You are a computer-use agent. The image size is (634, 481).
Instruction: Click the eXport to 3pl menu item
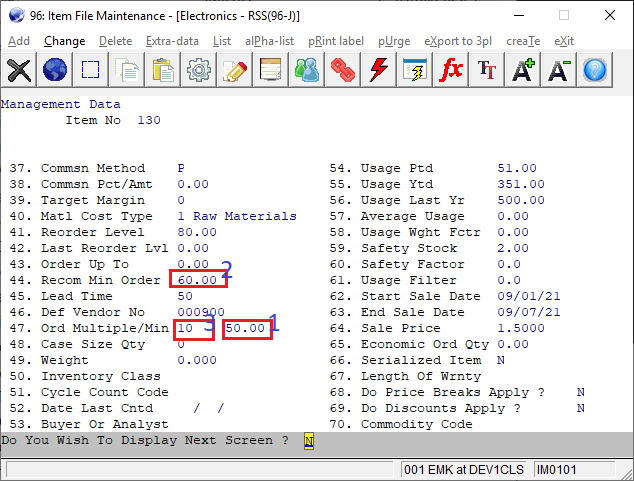pos(459,41)
